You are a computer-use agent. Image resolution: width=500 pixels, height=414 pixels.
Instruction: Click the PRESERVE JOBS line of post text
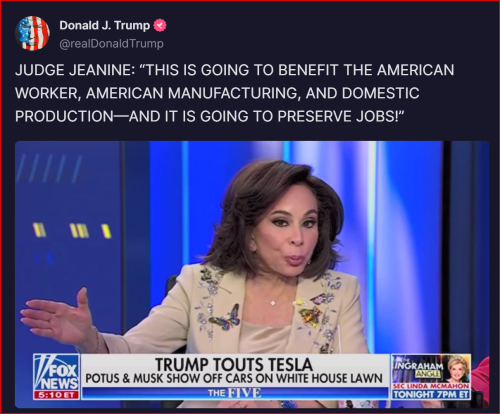[210, 116]
